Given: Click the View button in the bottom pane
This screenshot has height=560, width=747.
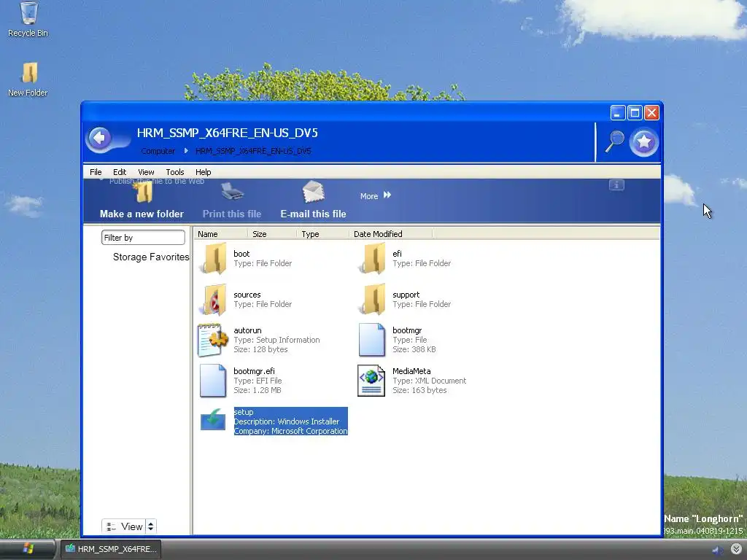Looking at the screenshot, I should point(124,526).
